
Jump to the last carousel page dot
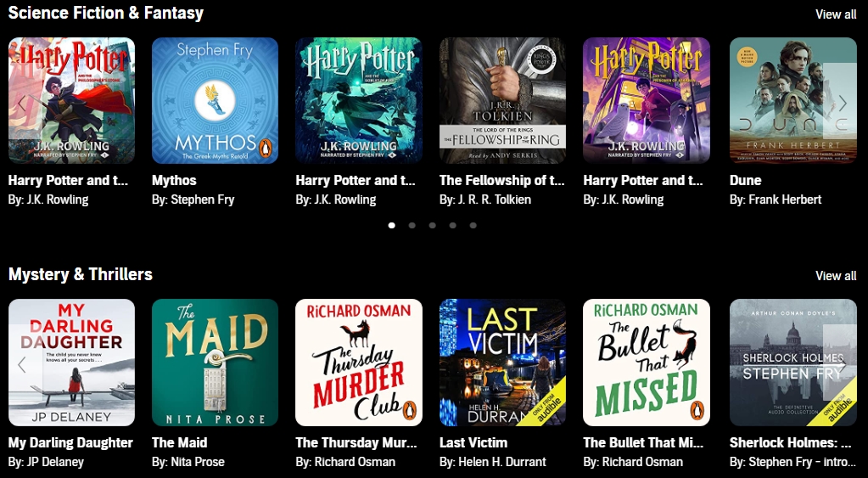tap(473, 226)
